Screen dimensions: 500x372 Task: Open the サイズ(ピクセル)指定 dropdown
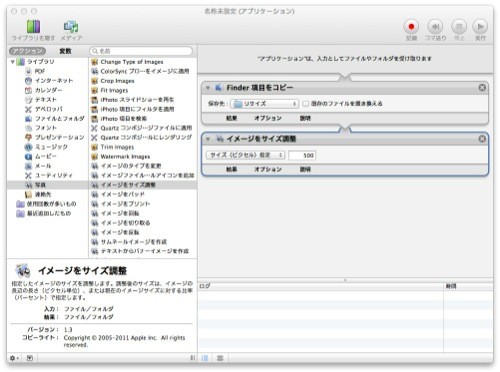[x=245, y=155]
